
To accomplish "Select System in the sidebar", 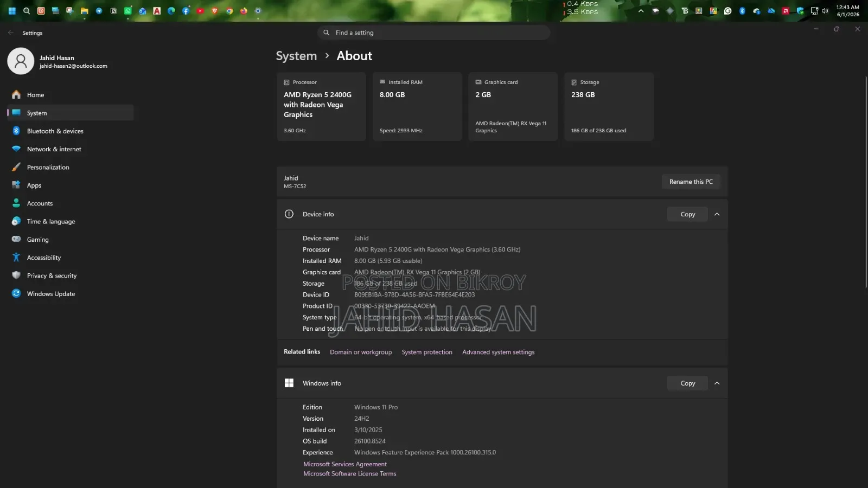I will coord(71,113).
